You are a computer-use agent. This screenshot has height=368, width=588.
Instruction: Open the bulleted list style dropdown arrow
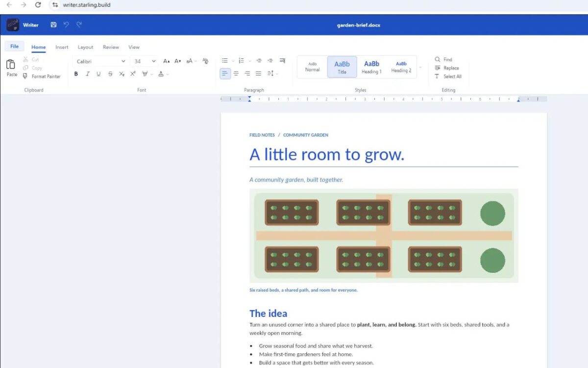pos(233,61)
